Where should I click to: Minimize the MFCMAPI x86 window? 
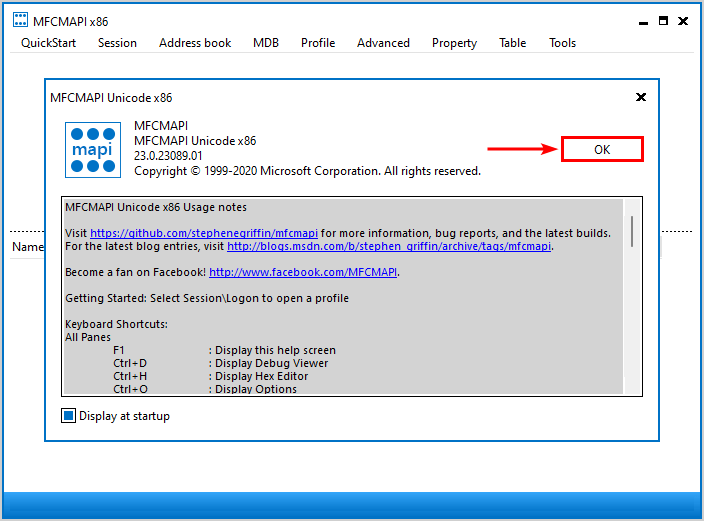(x=643, y=22)
